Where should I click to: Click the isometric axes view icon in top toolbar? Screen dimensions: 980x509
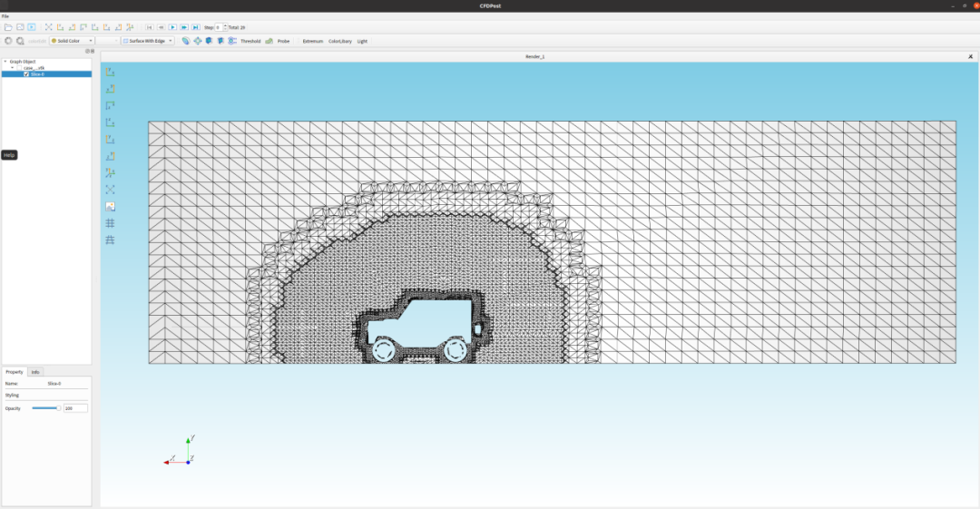(130, 27)
